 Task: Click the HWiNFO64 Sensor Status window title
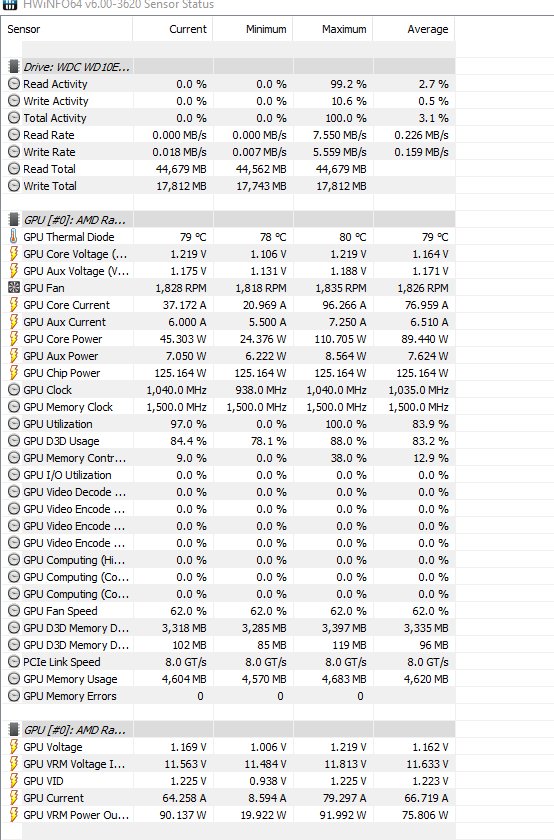tap(118, 5)
